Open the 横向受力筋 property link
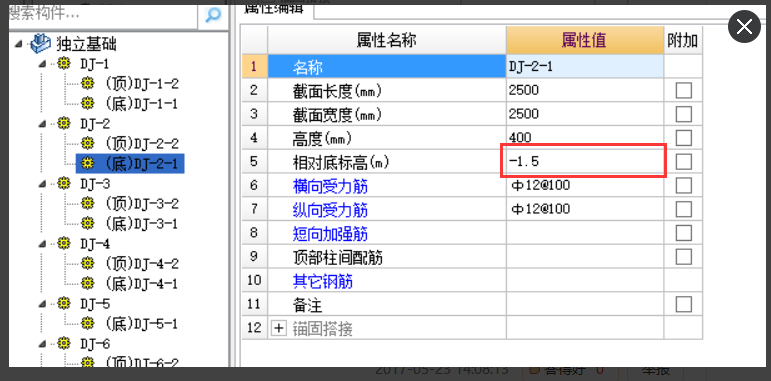Image resolution: width=771 pixels, height=381 pixels. point(330,186)
